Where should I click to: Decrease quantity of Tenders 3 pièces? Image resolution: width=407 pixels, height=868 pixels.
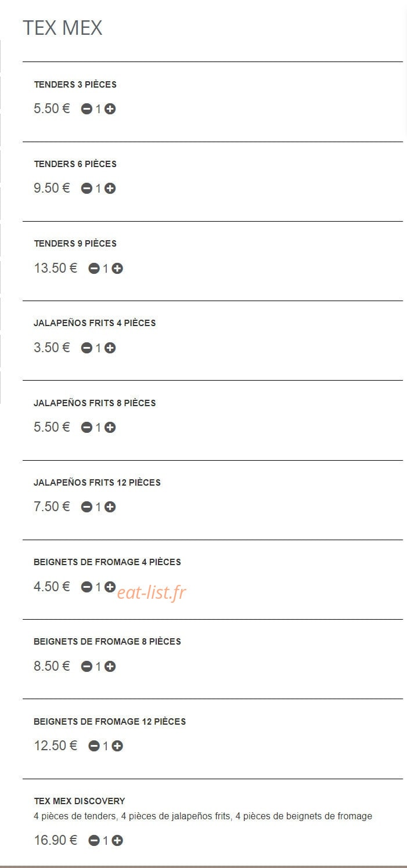[x=87, y=109]
